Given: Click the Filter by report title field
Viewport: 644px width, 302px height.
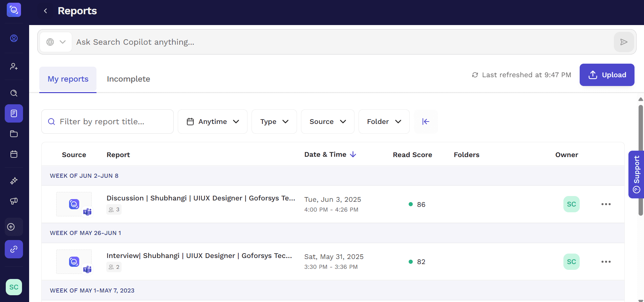Looking at the screenshot, I should point(108,122).
